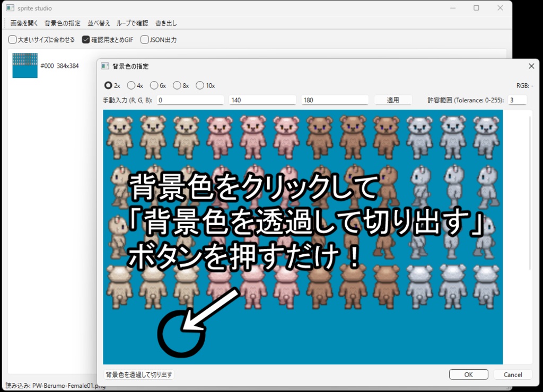
Task: Dismiss the dialog with Cancel
Action: 512,374
